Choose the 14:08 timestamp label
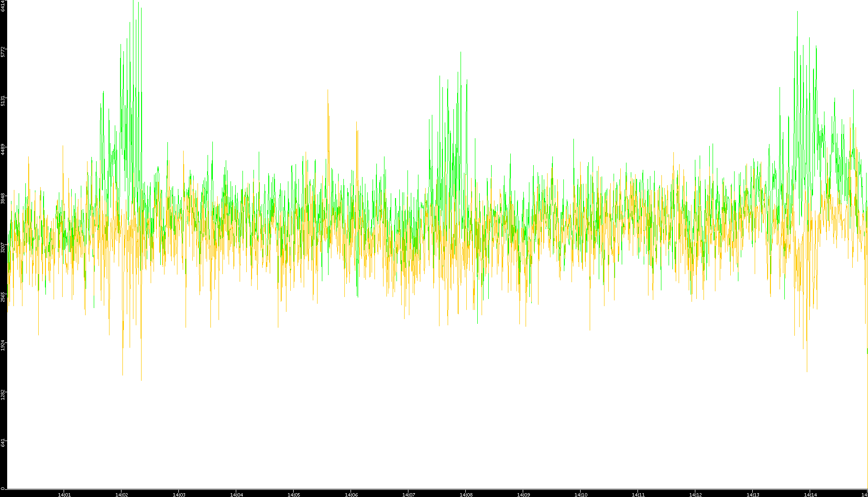 [x=466, y=495]
